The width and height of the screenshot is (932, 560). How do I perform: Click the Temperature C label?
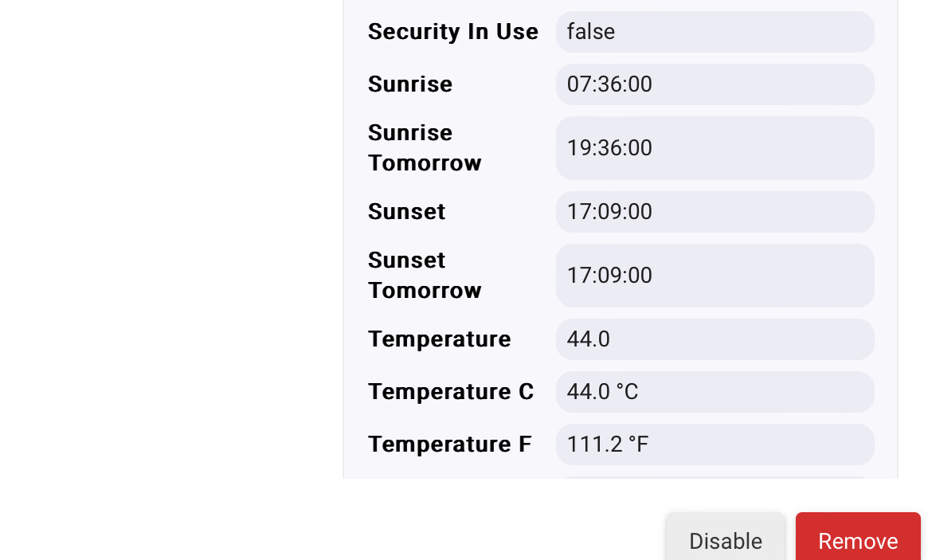tap(451, 392)
